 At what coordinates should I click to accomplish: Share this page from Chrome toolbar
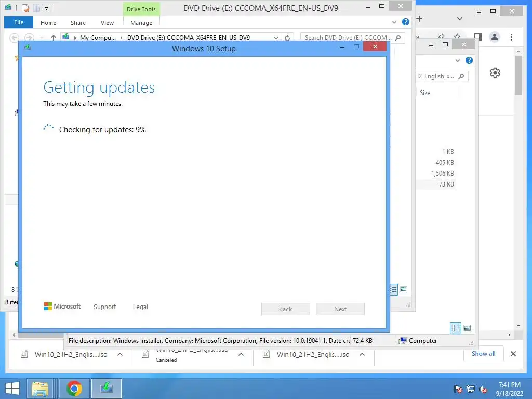[x=441, y=37]
